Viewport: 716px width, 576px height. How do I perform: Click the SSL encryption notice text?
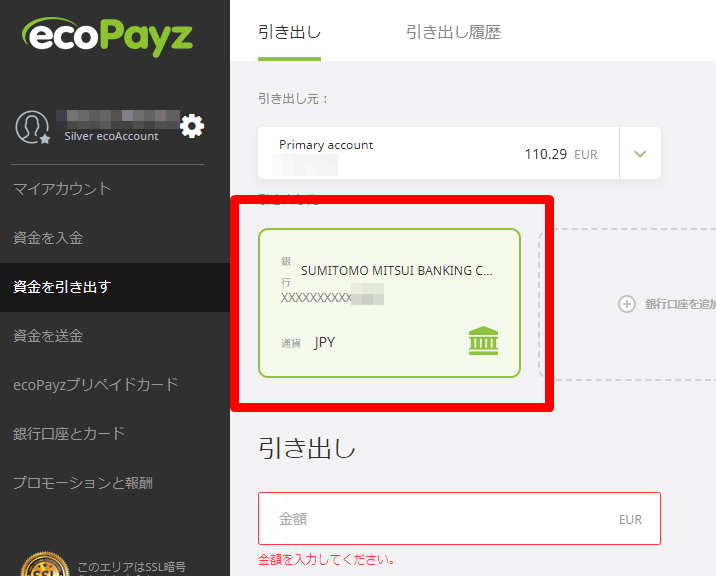132,569
